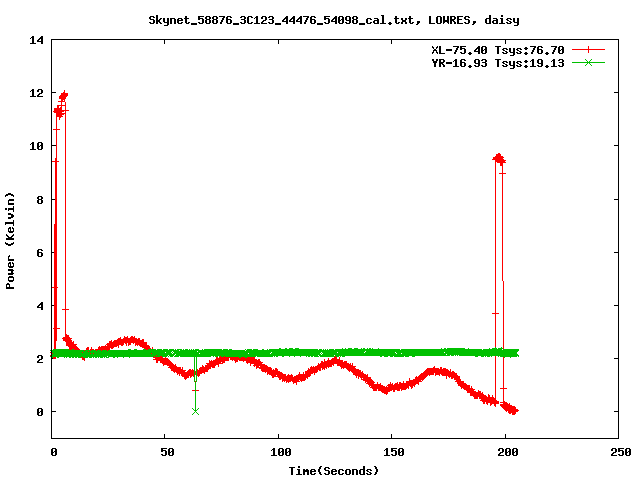Screen dimensions: 640x480
Task: Click the plot title text at top
Action: tap(333, 19)
